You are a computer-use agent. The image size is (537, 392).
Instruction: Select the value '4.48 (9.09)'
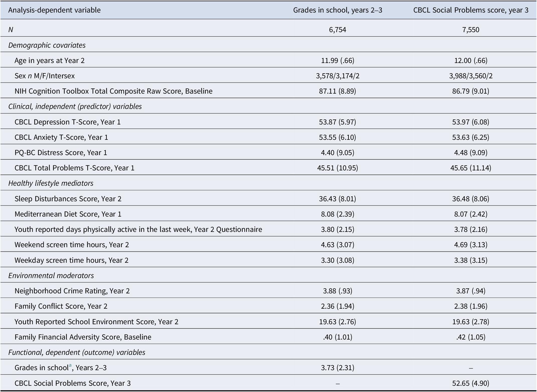471,153
